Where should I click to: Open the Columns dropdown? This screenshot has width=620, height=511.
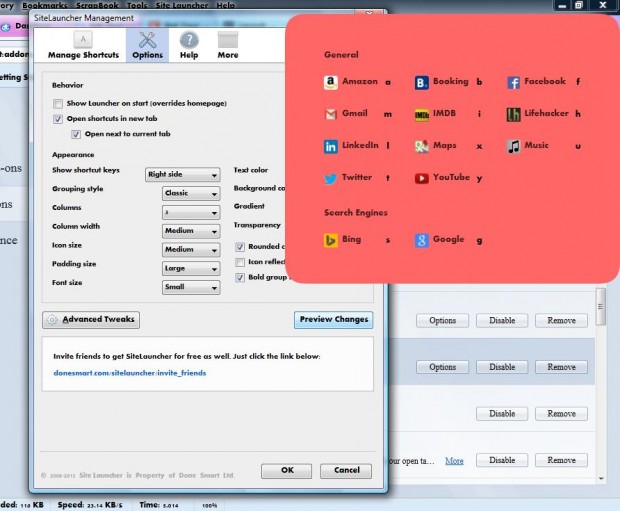[x=191, y=212]
